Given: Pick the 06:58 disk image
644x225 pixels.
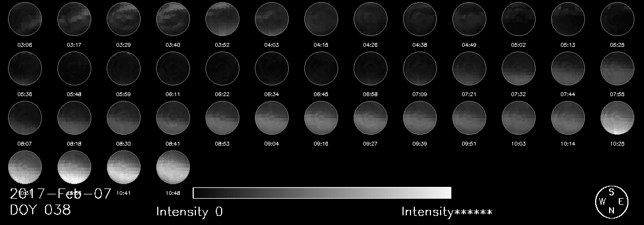Looking at the screenshot, I should pos(370,68).
